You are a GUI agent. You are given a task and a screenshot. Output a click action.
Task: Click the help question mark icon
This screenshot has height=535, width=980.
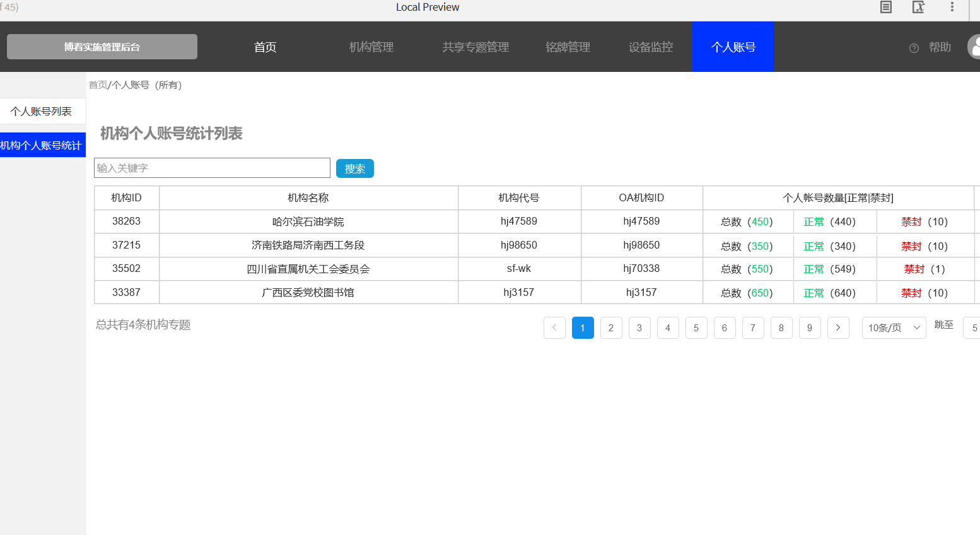914,48
